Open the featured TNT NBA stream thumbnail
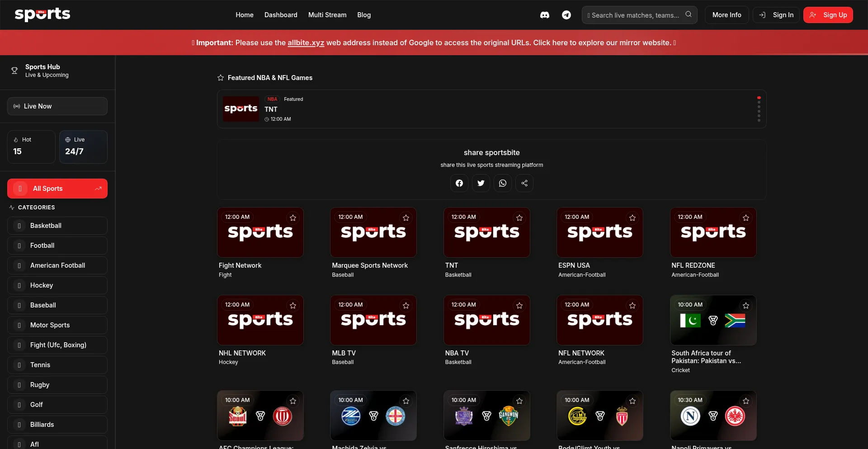This screenshot has width=868, height=449. click(241, 109)
